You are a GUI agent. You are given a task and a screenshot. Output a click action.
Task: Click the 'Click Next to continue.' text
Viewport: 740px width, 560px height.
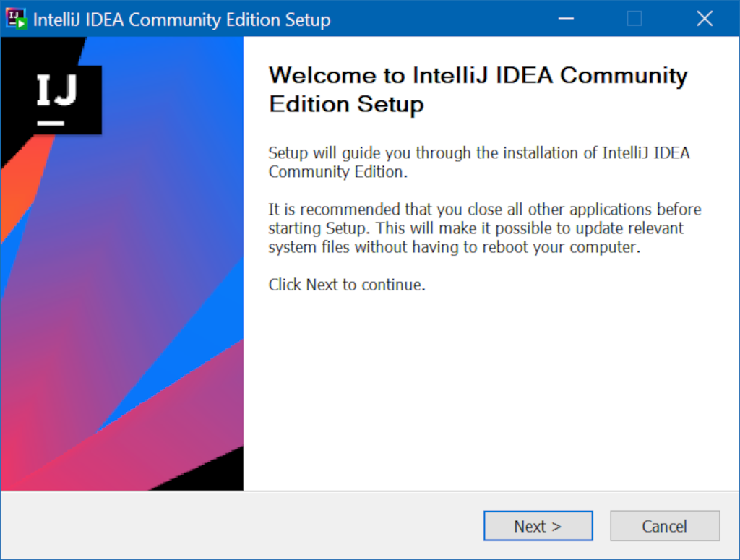[x=347, y=285]
